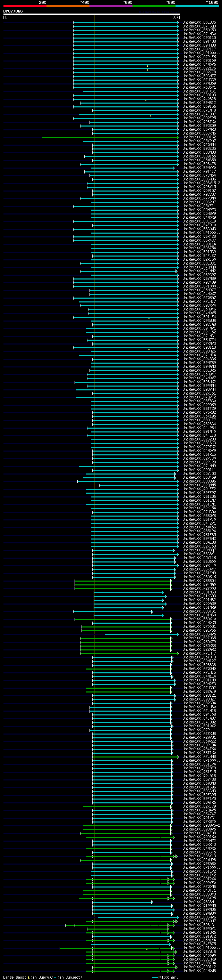The image size is (222, 980).
Task: Click the cyan ~100% identity legend segment
Action: pyautogui.click(x=197, y=7)
